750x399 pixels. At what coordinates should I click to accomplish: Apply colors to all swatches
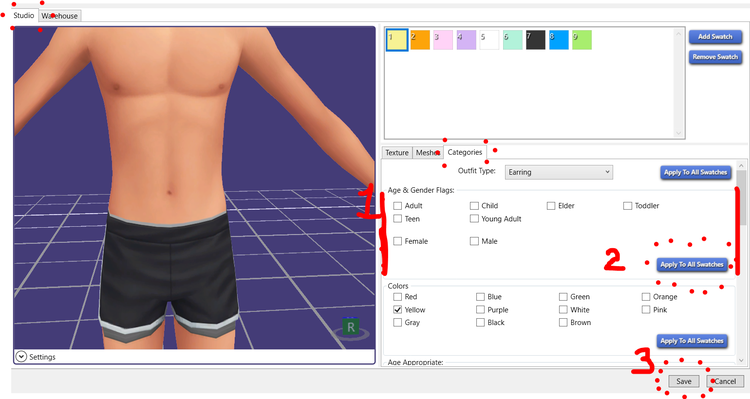[x=692, y=341]
